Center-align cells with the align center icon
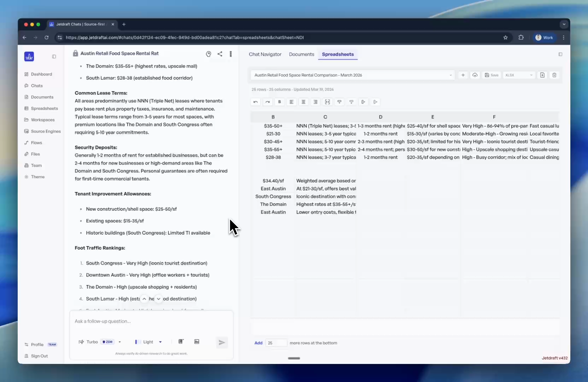Viewport: 588px width, 382px height. [x=304, y=102]
